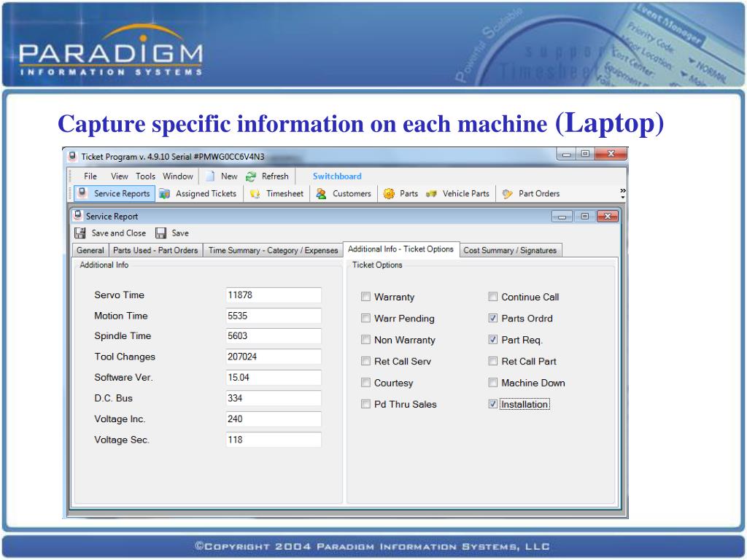Click the Service Reports toolbar icon

tap(82, 193)
